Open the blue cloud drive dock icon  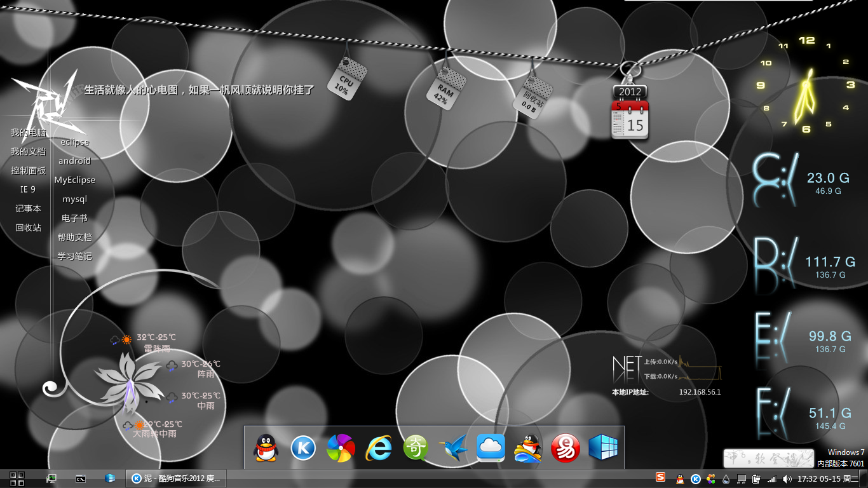pos(491,448)
